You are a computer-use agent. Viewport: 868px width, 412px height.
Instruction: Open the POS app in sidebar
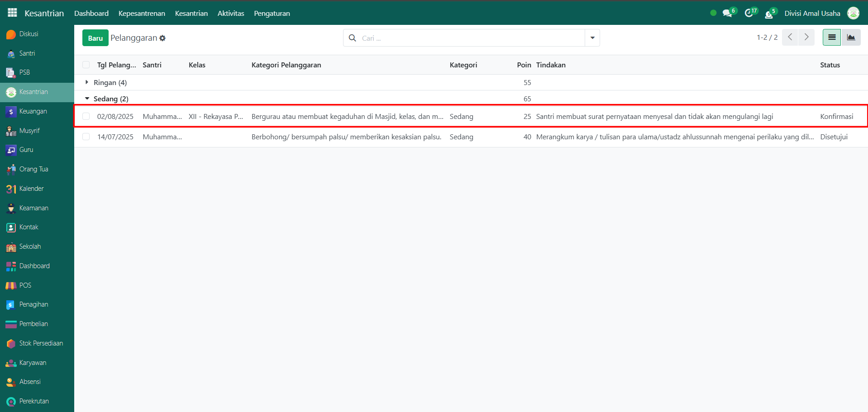pyautogui.click(x=25, y=285)
